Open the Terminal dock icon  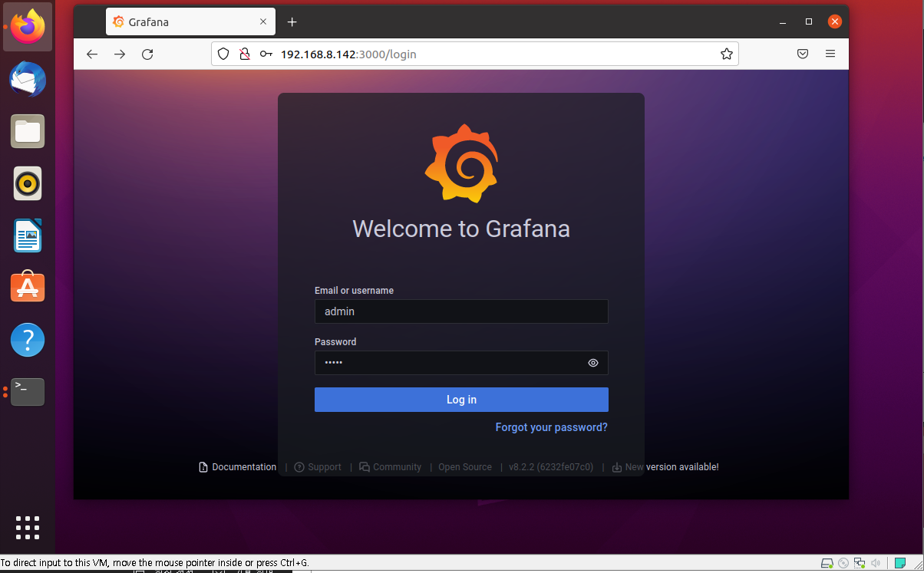(28, 391)
